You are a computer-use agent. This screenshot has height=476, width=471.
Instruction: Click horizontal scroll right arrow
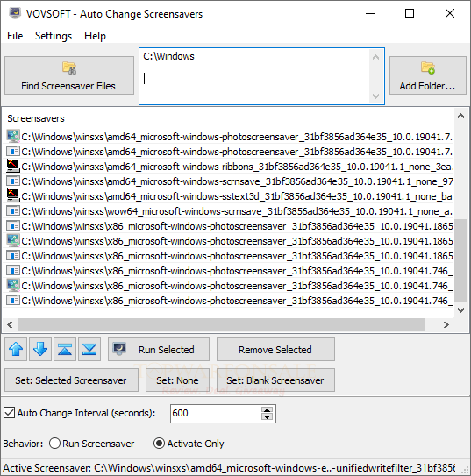click(x=446, y=325)
